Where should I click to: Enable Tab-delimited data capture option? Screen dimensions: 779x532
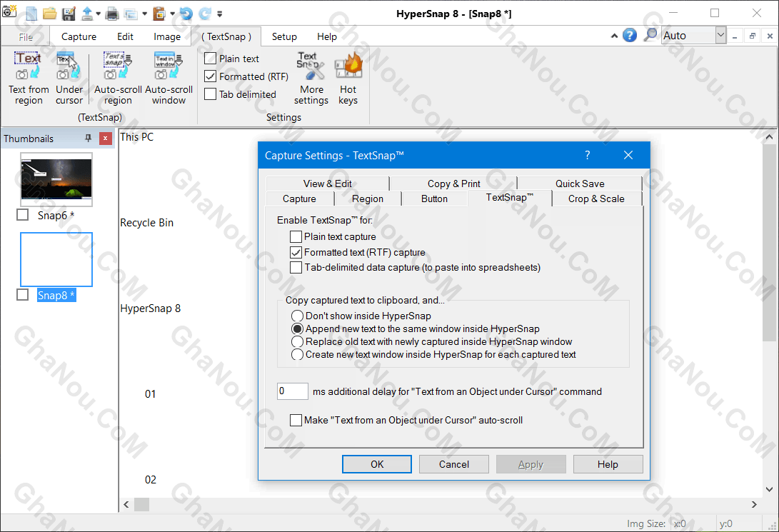tap(296, 267)
